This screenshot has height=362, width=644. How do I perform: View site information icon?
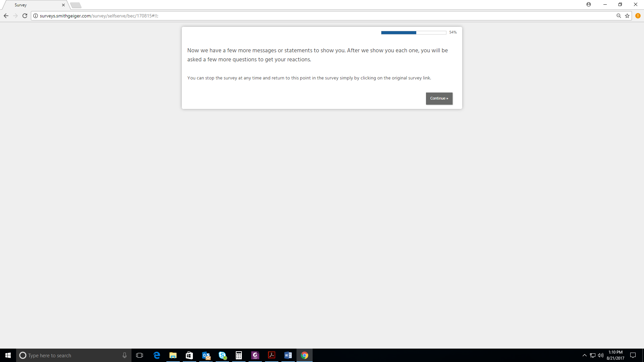[x=36, y=16]
